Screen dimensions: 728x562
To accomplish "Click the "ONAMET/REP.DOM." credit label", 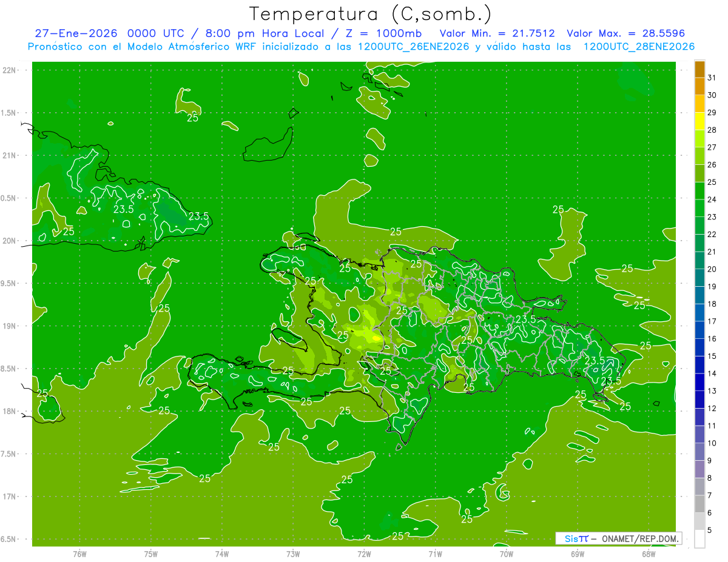I will [639, 538].
